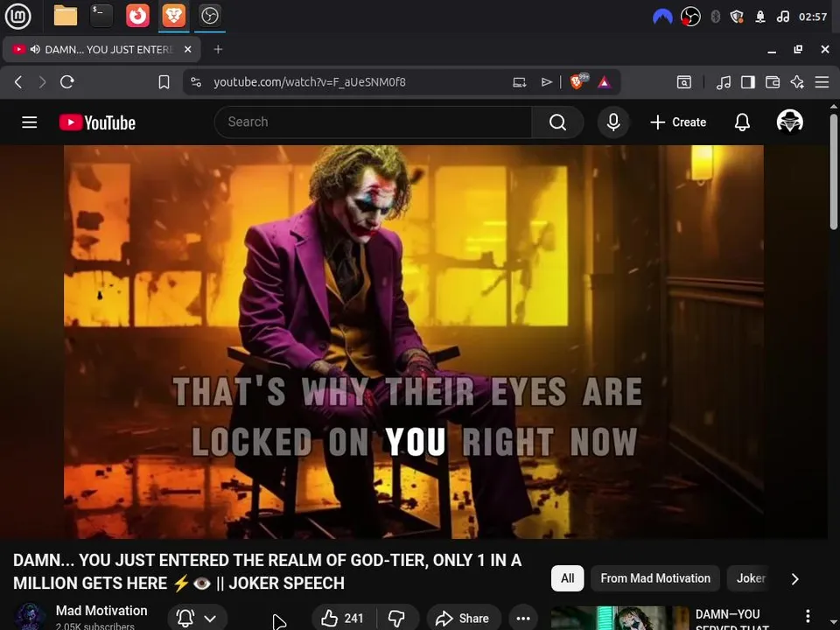
Task: Open more actions three-dot button
Action: [523, 619]
